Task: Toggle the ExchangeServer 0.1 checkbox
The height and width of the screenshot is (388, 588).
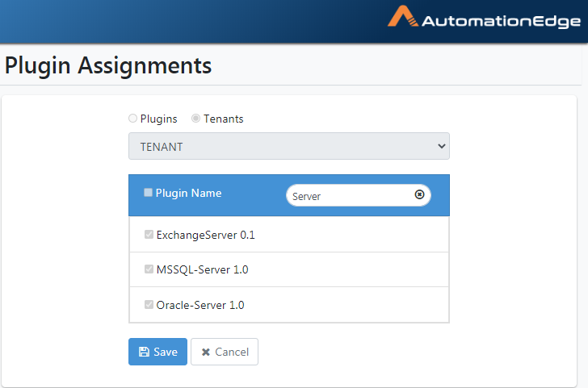Action: point(149,235)
